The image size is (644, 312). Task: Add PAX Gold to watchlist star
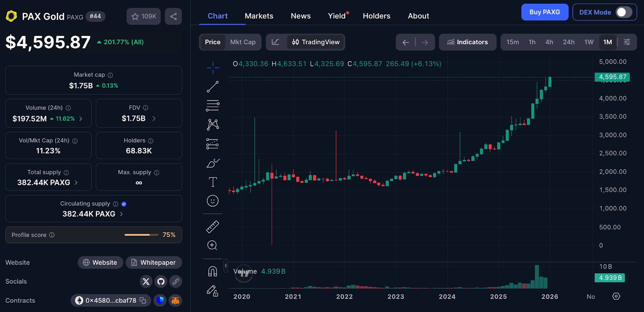coord(144,17)
